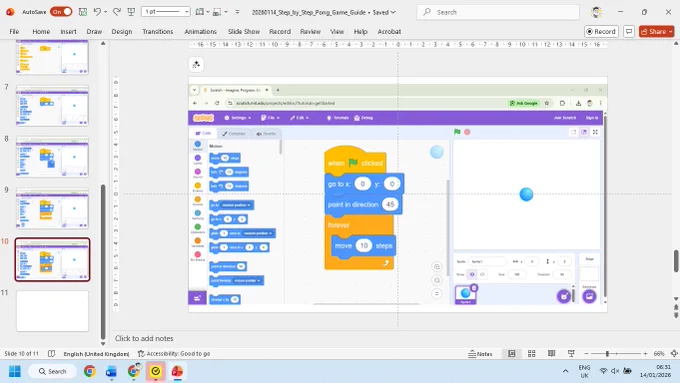
Task: Switch to Slide Sorter view
Action: [x=531, y=354]
